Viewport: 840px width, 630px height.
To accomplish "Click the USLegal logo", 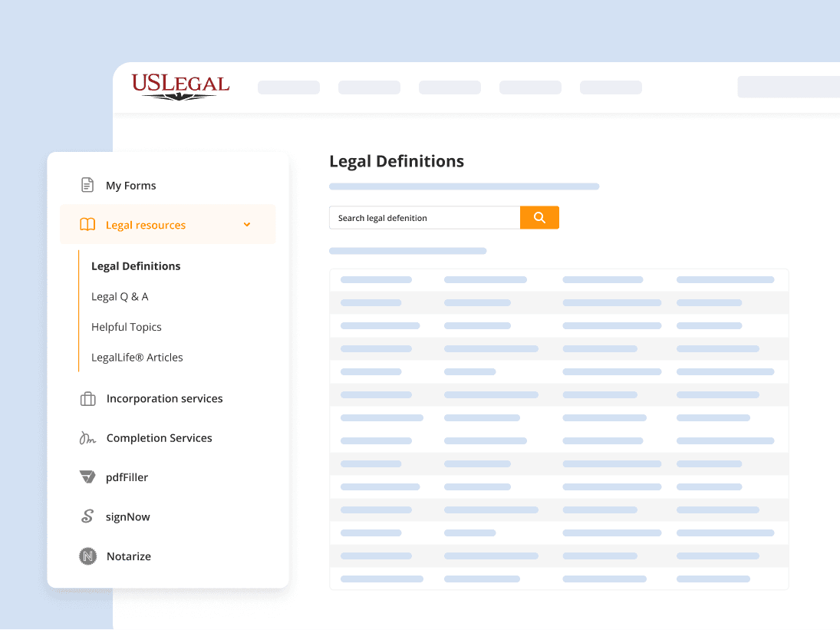I will (180, 87).
